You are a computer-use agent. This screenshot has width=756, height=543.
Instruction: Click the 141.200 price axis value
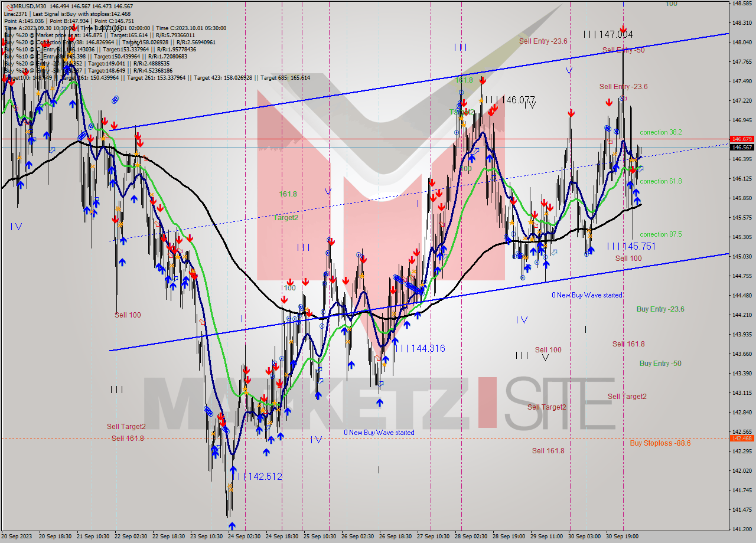[742, 528]
